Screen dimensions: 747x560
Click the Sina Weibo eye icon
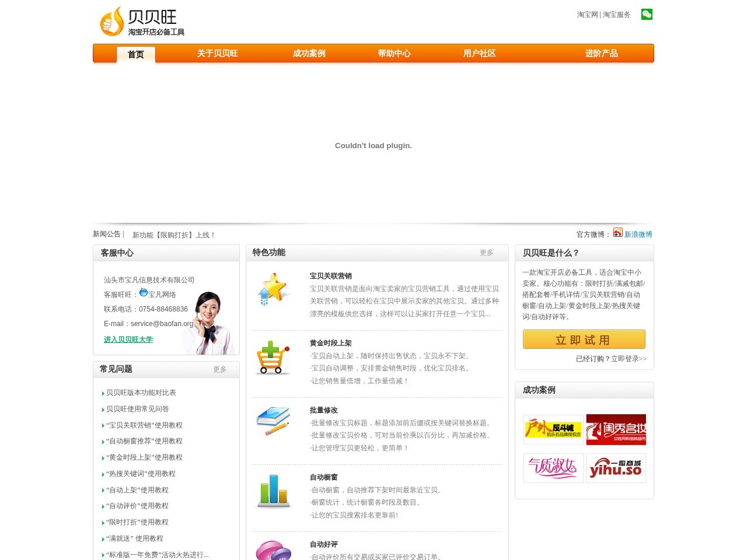[617, 232]
